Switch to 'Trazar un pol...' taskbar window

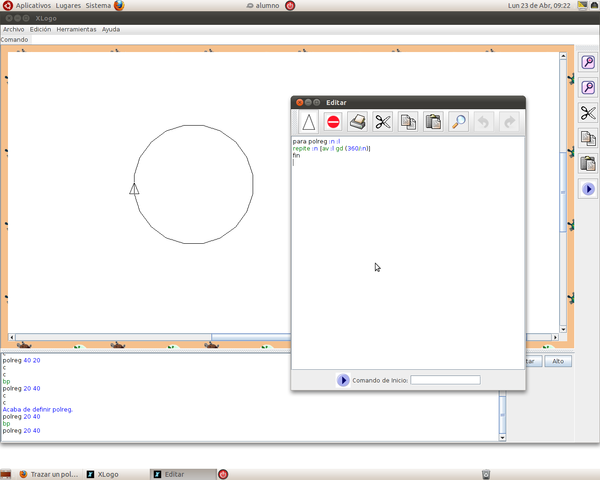pyautogui.click(x=49, y=474)
